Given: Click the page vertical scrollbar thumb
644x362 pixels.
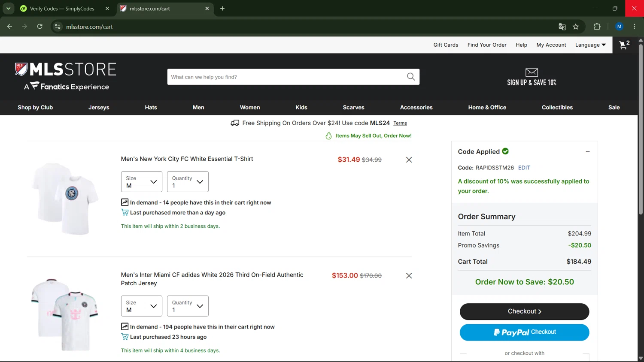Looking at the screenshot, I should (641, 129).
